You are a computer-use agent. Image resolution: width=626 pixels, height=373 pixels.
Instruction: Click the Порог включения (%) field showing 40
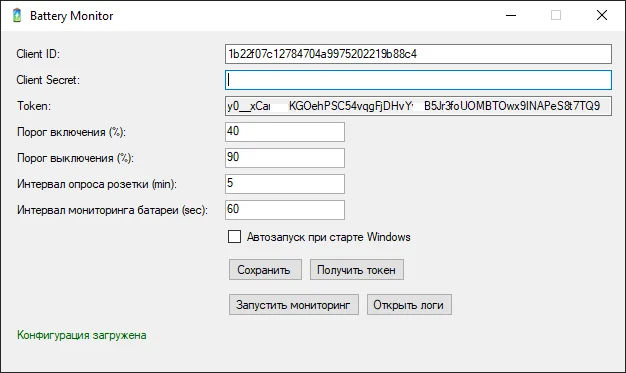pos(285,132)
